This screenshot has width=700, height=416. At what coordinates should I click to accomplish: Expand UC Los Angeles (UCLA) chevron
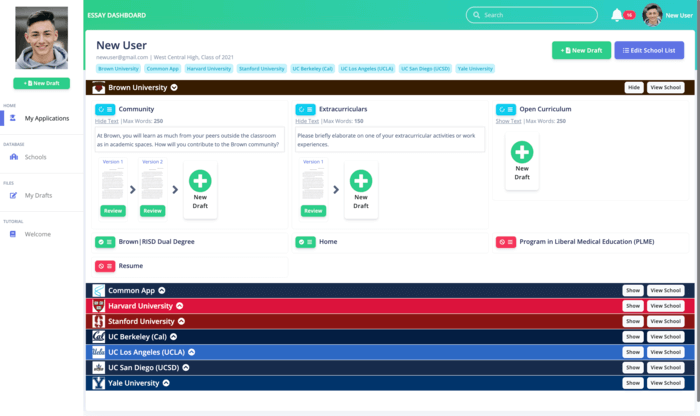(192, 352)
